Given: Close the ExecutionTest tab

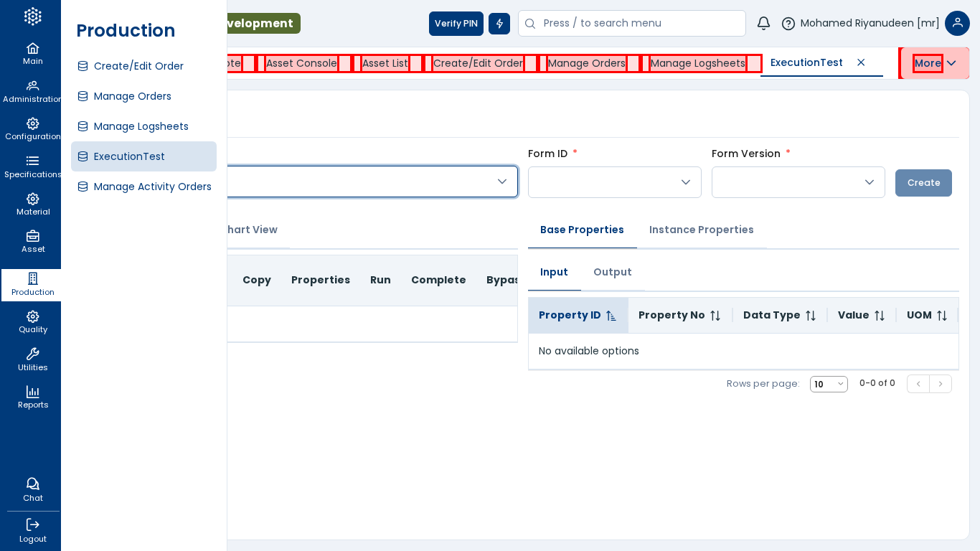Looking at the screenshot, I should pyautogui.click(x=861, y=62).
